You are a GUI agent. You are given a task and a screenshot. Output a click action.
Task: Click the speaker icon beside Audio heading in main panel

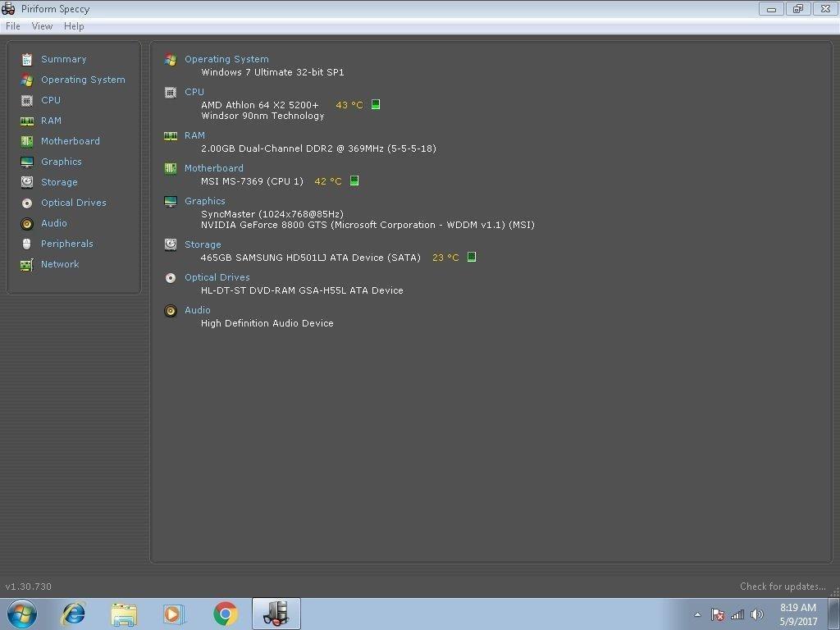(x=171, y=311)
